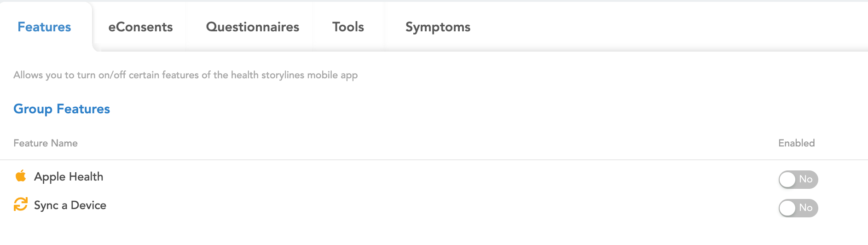Turn on the Sync a Device switch

[x=798, y=208]
